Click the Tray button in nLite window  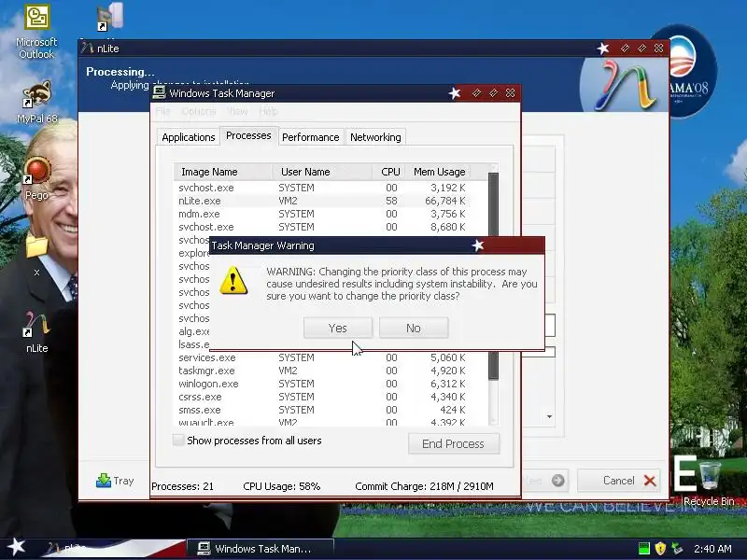tap(115, 481)
